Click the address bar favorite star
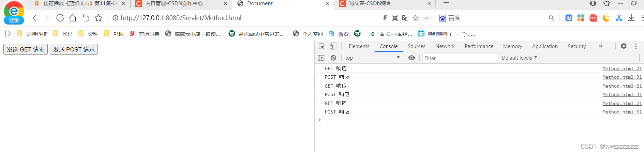 [x=416, y=18]
